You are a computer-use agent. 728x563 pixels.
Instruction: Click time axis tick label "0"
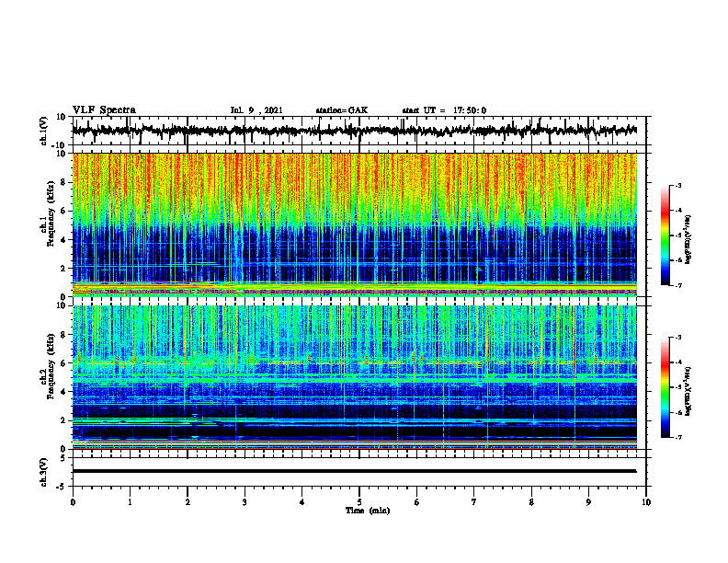pyautogui.click(x=73, y=502)
